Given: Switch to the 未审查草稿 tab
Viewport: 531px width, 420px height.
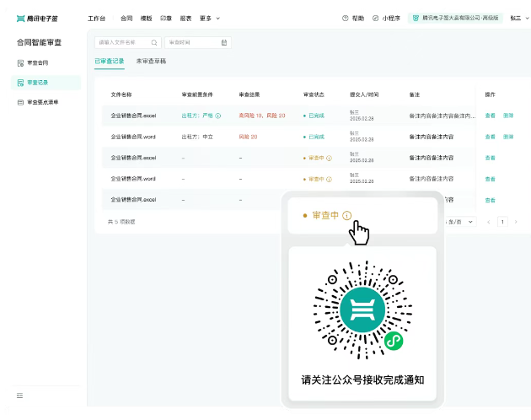Looking at the screenshot, I should (151, 62).
